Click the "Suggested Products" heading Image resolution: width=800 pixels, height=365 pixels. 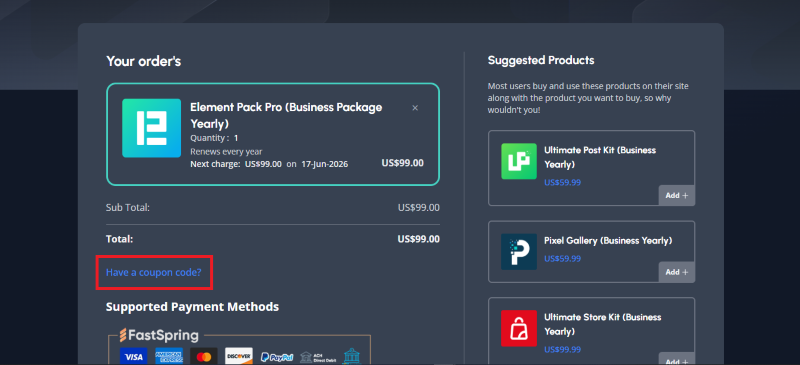[x=541, y=60]
